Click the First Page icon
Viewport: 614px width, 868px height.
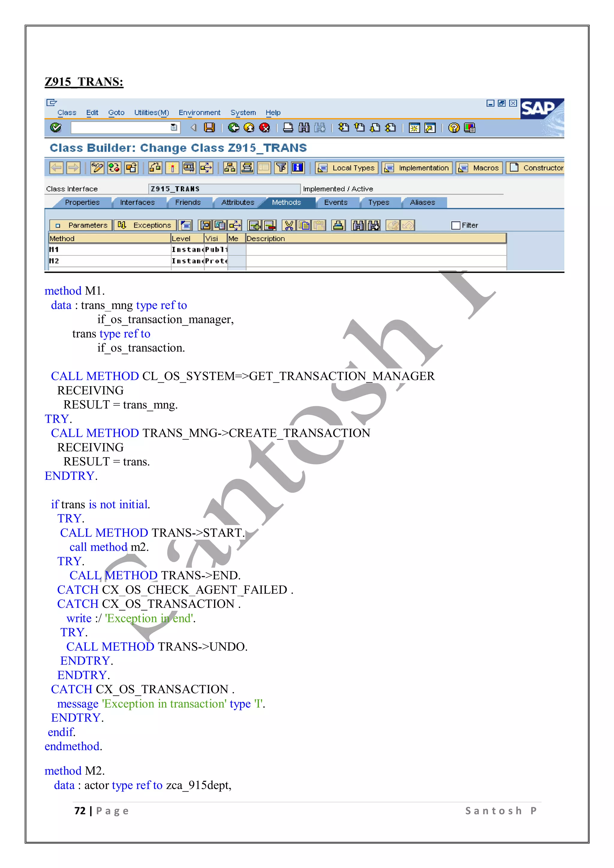tap(343, 127)
